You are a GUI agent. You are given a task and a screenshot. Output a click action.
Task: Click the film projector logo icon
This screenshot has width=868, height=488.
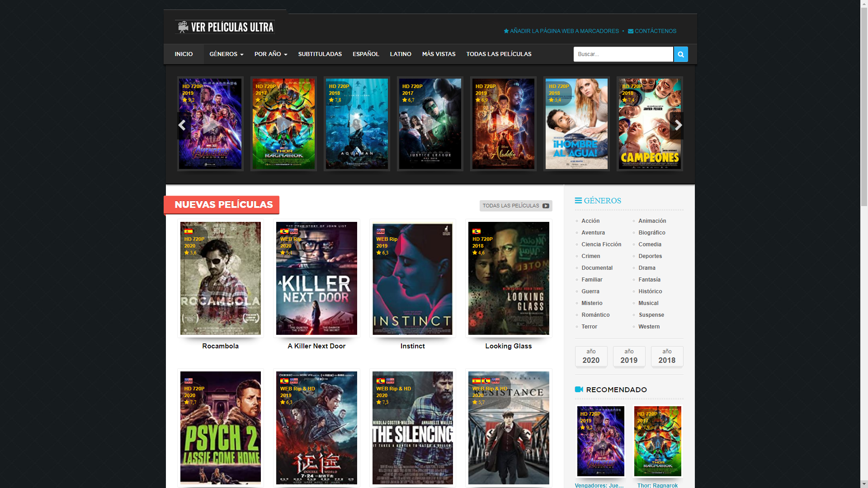coord(183,26)
